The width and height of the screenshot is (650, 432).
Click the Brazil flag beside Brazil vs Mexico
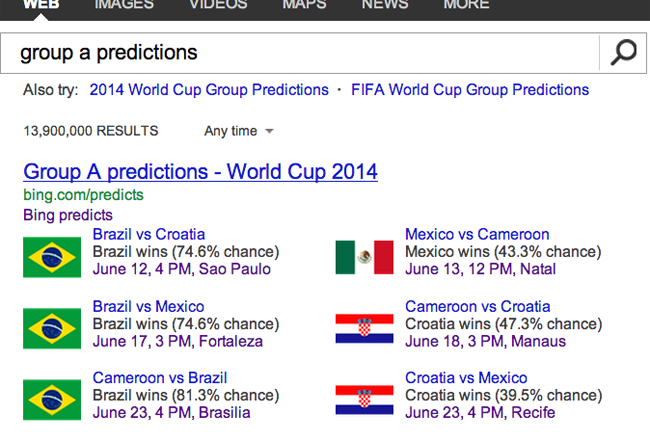pyautogui.click(x=52, y=328)
